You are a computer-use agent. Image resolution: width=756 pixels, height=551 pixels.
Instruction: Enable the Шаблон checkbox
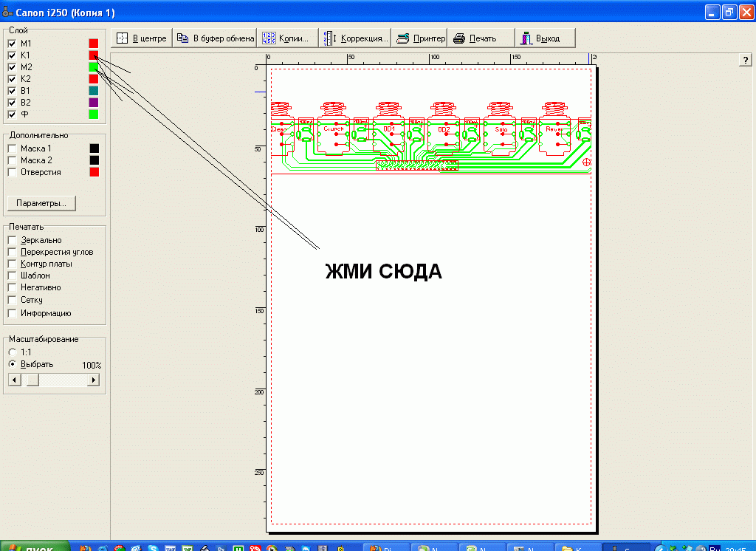[12, 275]
